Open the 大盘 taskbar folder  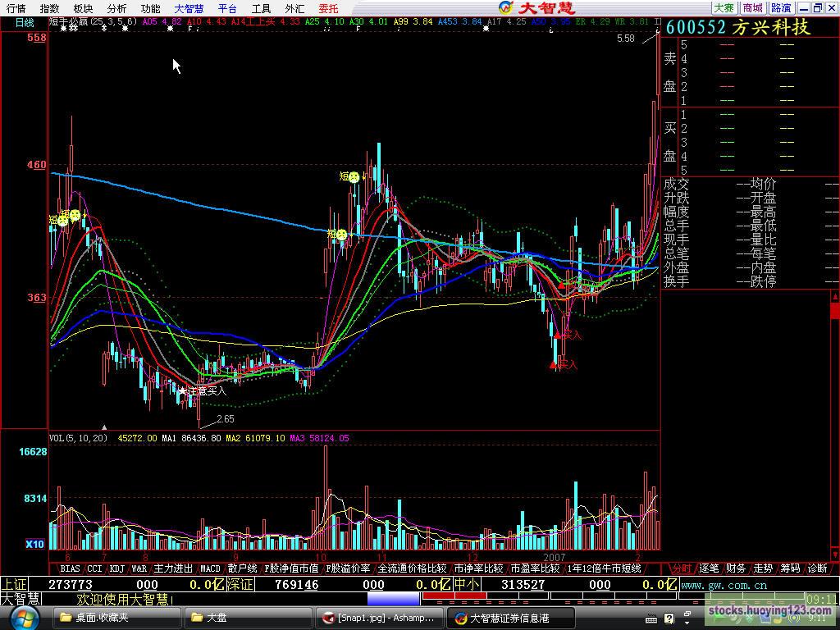click(248, 618)
